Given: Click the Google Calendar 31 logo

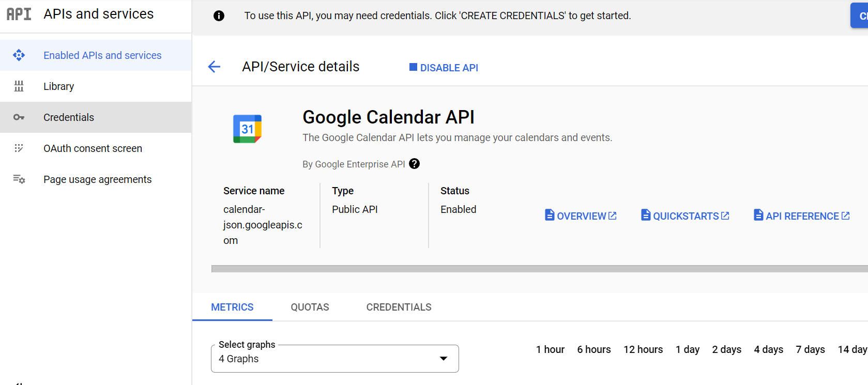Looking at the screenshot, I should point(248,129).
